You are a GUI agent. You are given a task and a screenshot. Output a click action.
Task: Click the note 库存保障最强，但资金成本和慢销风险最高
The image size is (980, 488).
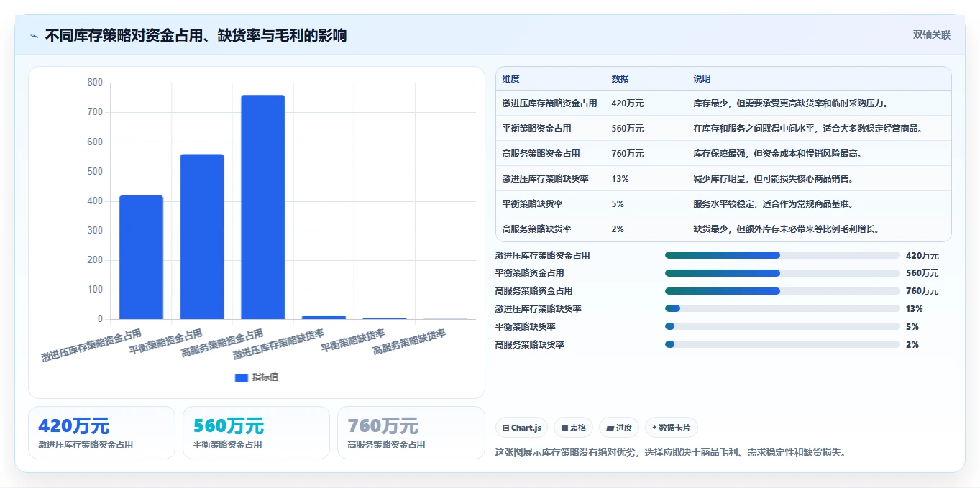(x=778, y=154)
